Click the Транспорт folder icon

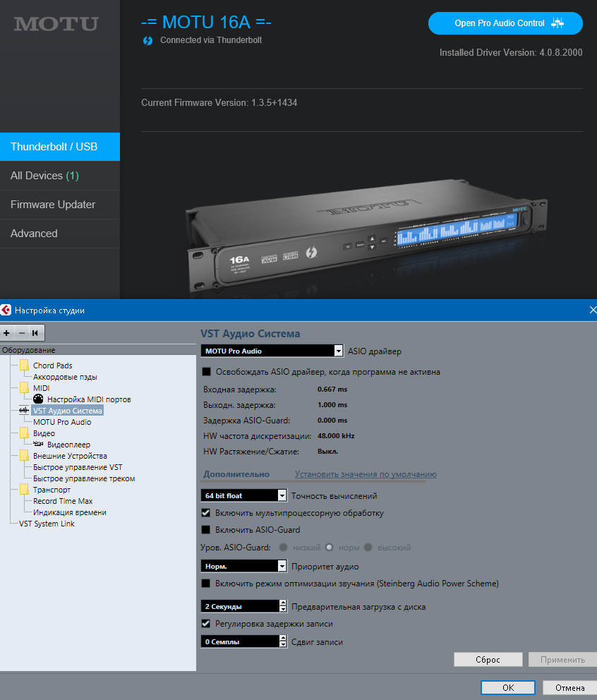click(x=25, y=490)
